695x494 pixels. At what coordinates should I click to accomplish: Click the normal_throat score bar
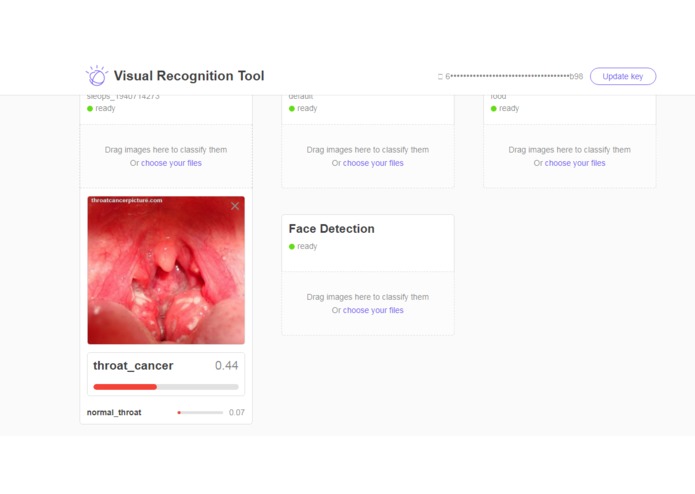click(200, 412)
